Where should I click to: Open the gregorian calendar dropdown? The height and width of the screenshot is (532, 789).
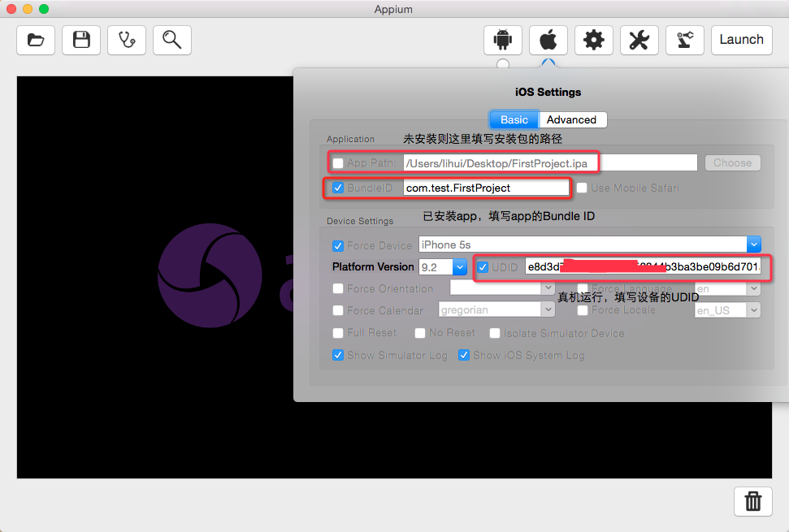click(548, 309)
